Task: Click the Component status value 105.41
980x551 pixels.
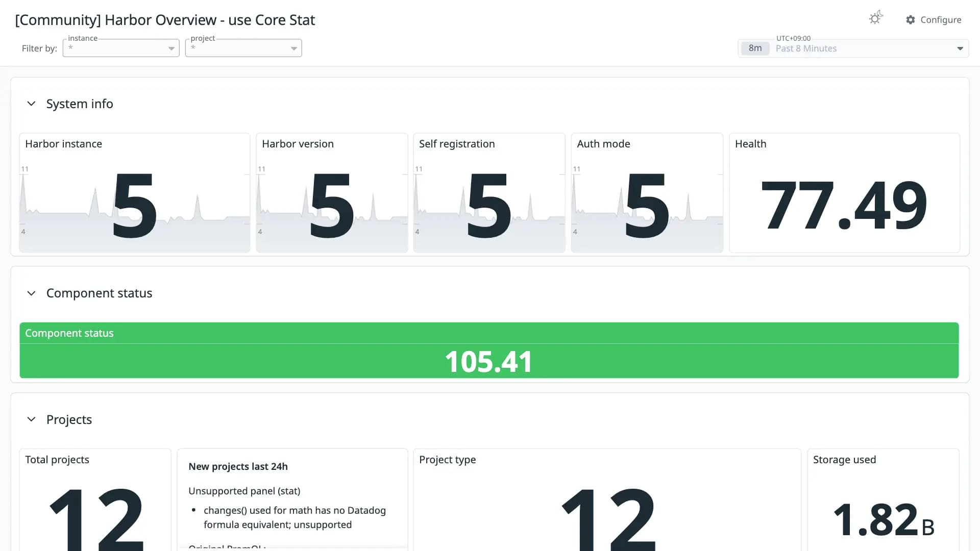Action: click(489, 362)
